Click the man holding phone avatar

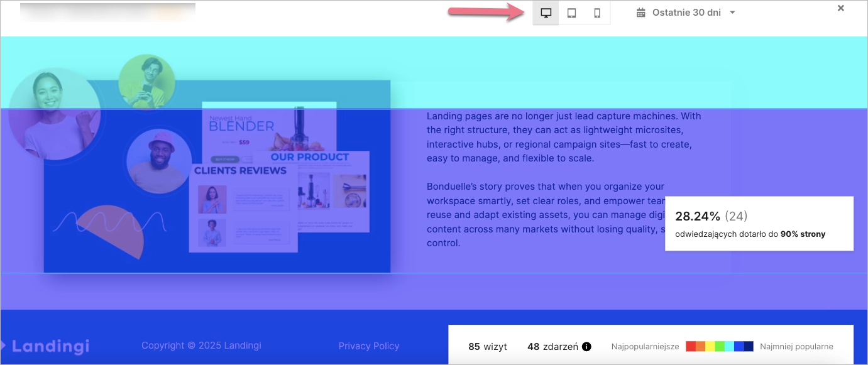click(x=146, y=81)
